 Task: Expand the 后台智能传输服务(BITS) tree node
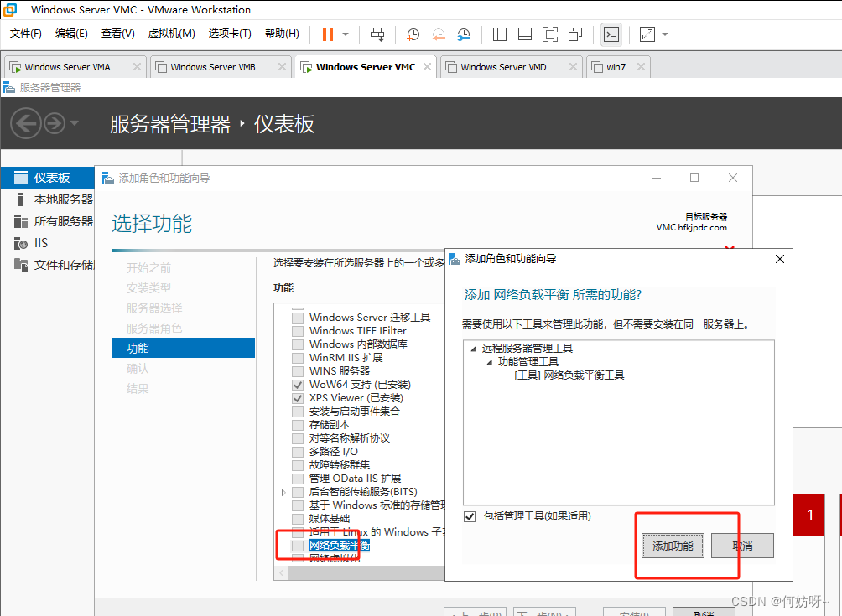point(285,492)
